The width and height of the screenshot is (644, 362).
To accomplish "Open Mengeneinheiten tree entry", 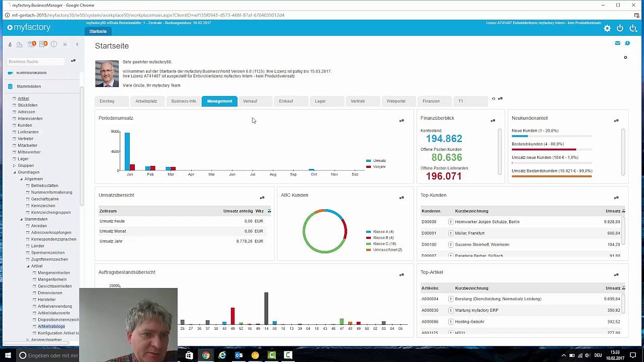I will coord(54,273).
